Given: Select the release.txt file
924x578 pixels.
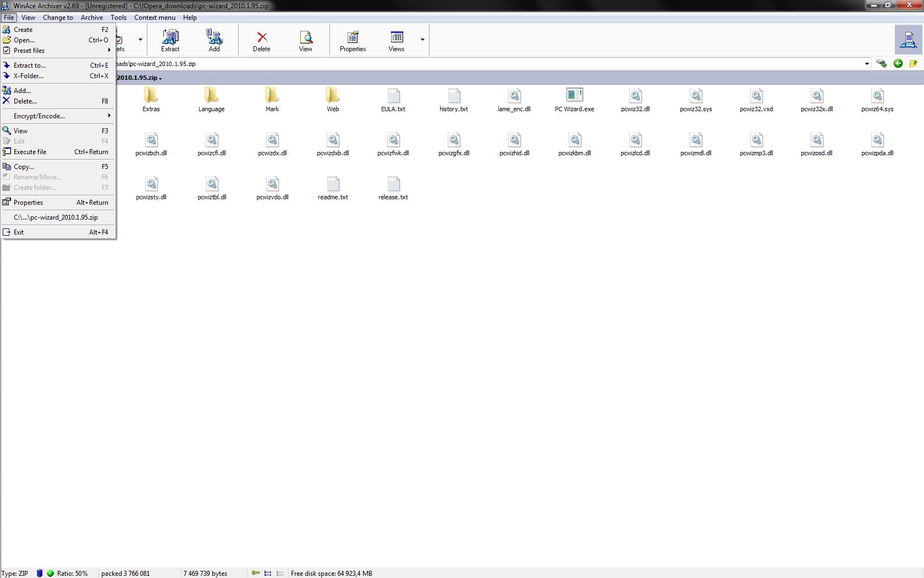Looking at the screenshot, I should [393, 187].
